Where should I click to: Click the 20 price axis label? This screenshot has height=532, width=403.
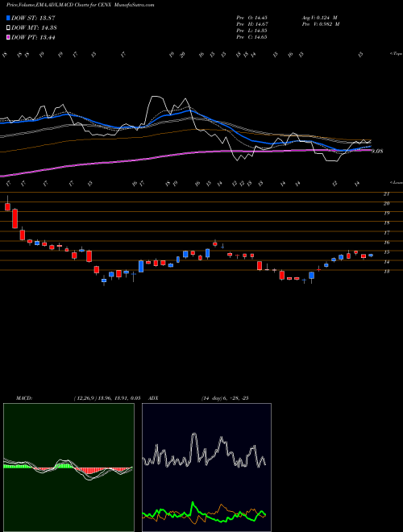click(x=386, y=204)
